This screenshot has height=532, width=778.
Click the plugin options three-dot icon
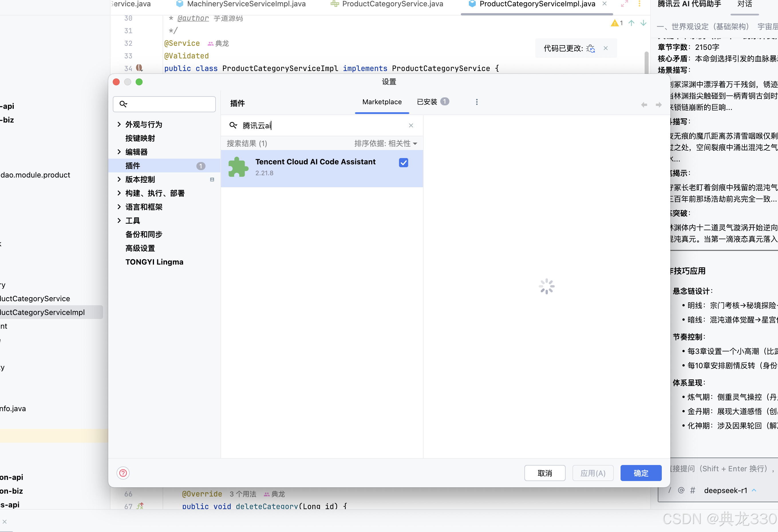(x=477, y=102)
